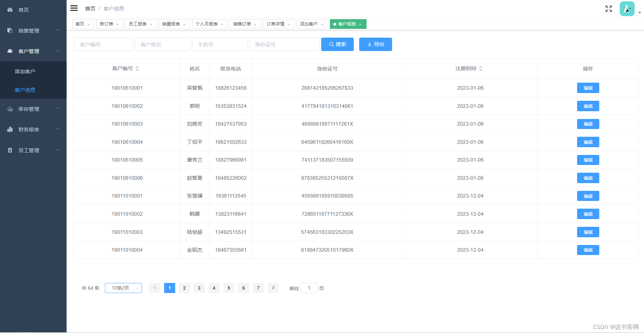Close the 个人月报表 tab
The width and height of the screenshot is (644, 333).
coord(222,24)
